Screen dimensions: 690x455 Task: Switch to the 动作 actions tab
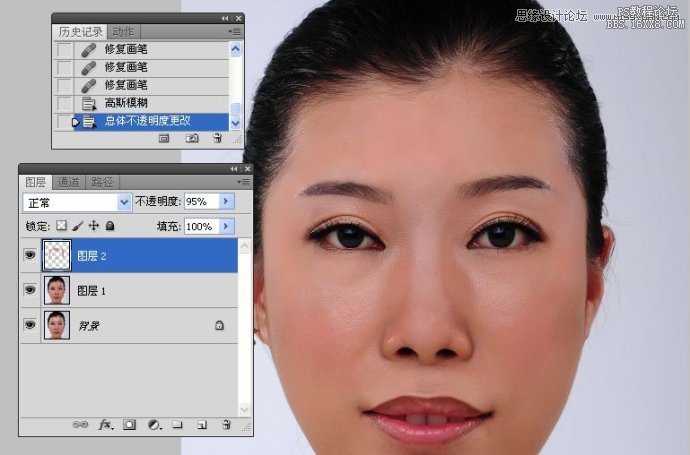(x=123, y=32)
